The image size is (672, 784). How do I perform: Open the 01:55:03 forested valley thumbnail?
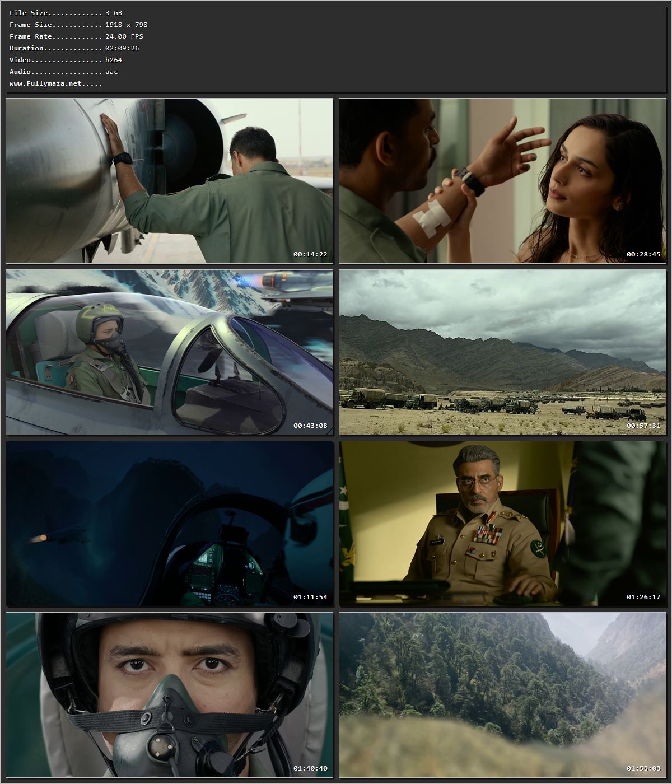tap(503, 695)
